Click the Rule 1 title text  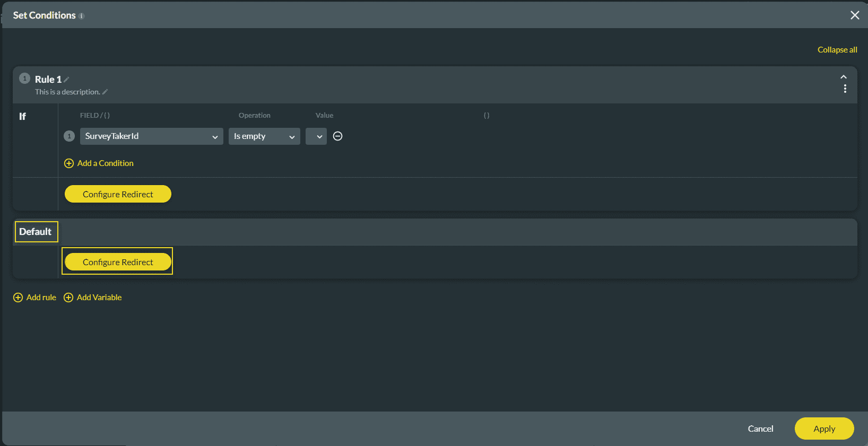pyautogui.click(x=48, y=80)
